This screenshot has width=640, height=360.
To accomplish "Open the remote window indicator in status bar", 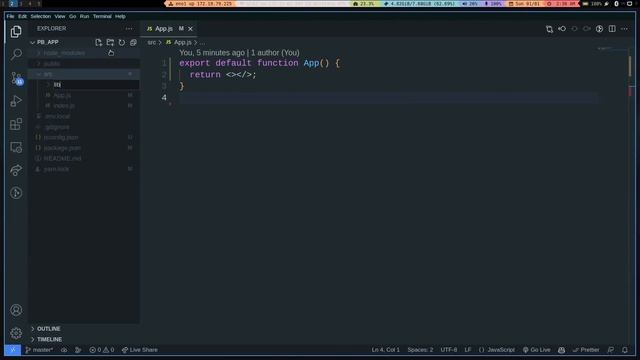I will (x=13, y=350).
